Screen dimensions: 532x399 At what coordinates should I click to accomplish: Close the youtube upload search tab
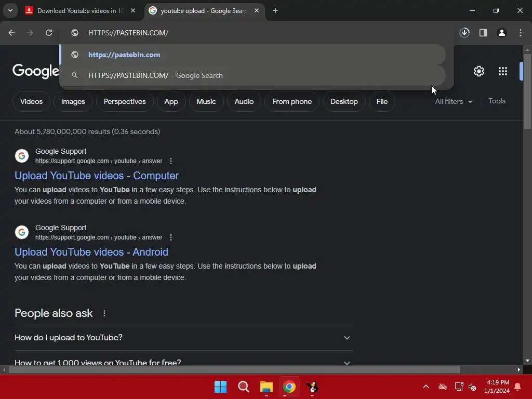point(257,11)
